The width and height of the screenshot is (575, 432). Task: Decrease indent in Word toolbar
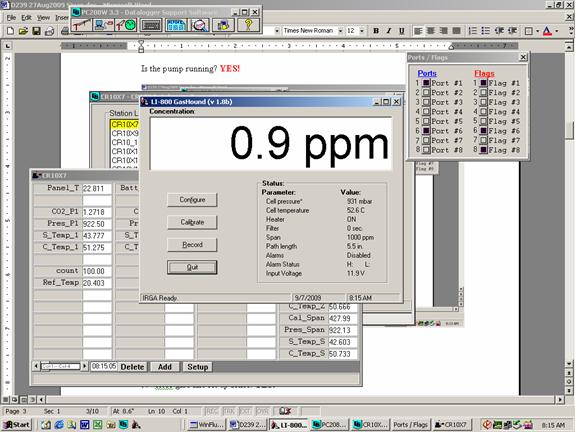499,31
